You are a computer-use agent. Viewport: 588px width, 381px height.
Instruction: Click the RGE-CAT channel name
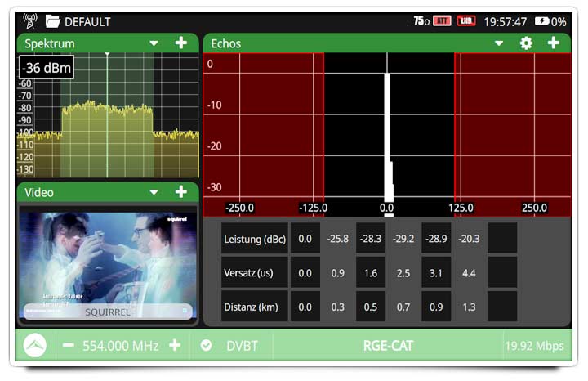(388, 346)
